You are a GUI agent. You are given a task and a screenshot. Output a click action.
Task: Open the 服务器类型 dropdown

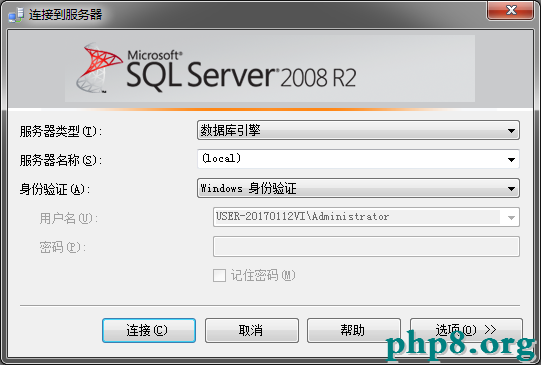(358, 130)
